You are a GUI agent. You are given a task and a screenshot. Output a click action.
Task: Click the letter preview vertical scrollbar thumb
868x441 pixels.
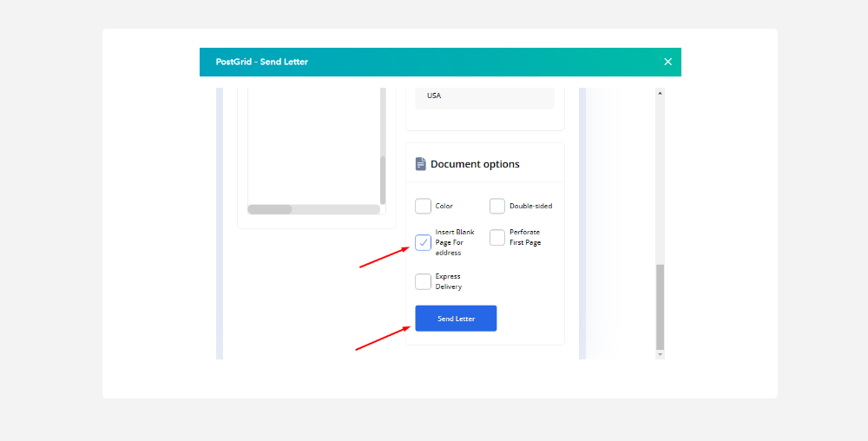point(383,181)
